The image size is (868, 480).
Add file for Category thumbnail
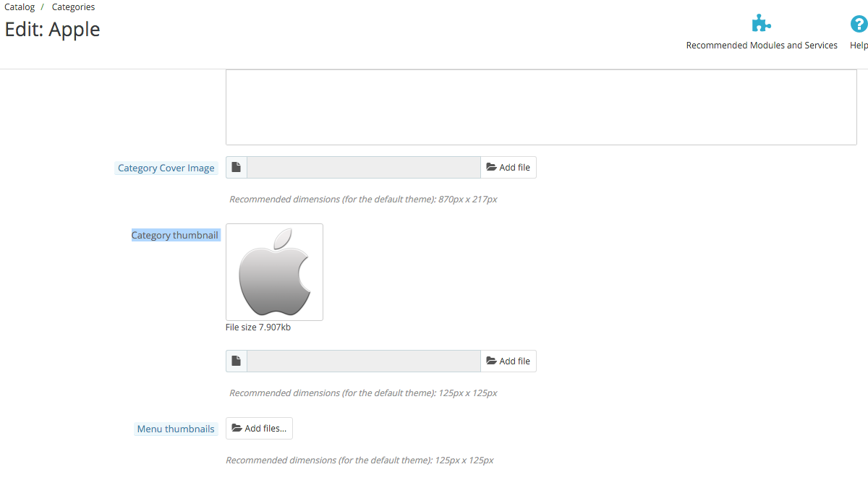point(509,361)
